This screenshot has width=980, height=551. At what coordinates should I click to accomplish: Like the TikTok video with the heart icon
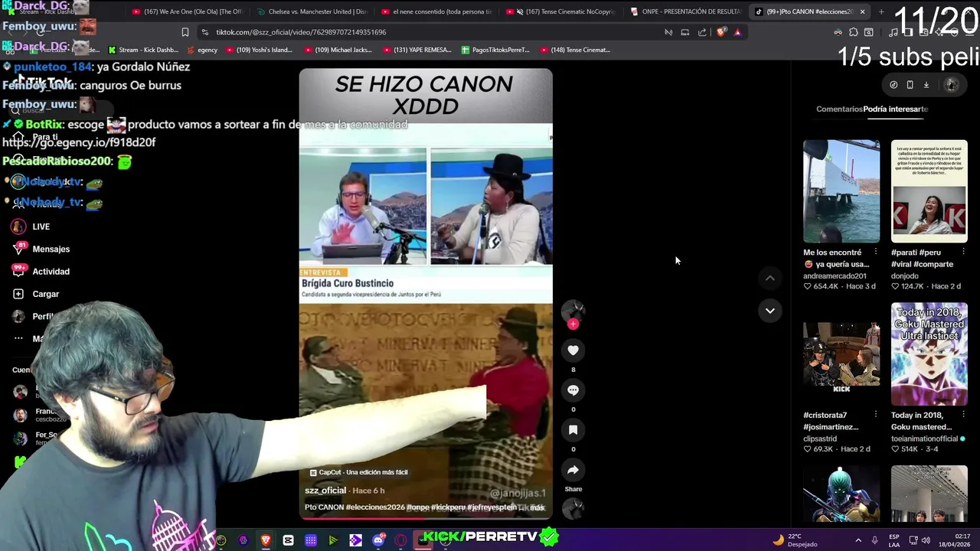(x=573, y=350)
